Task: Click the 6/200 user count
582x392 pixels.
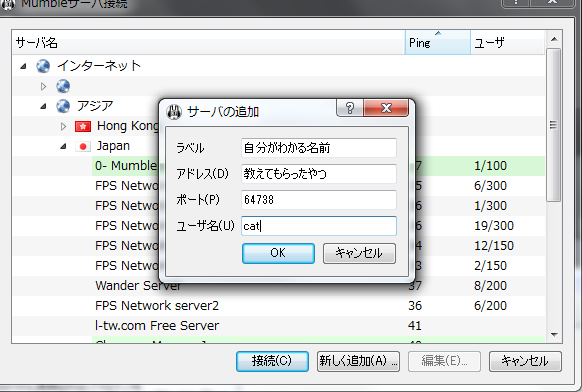Action: point(490,306)
